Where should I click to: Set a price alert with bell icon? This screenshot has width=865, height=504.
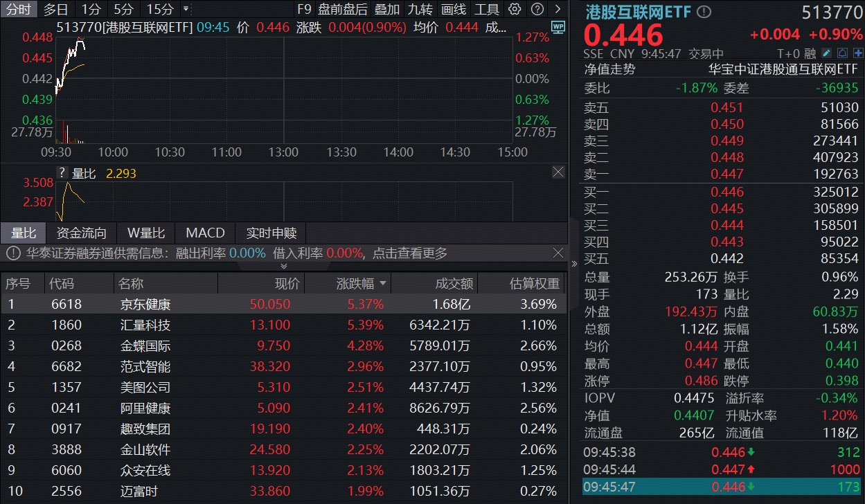842,53
